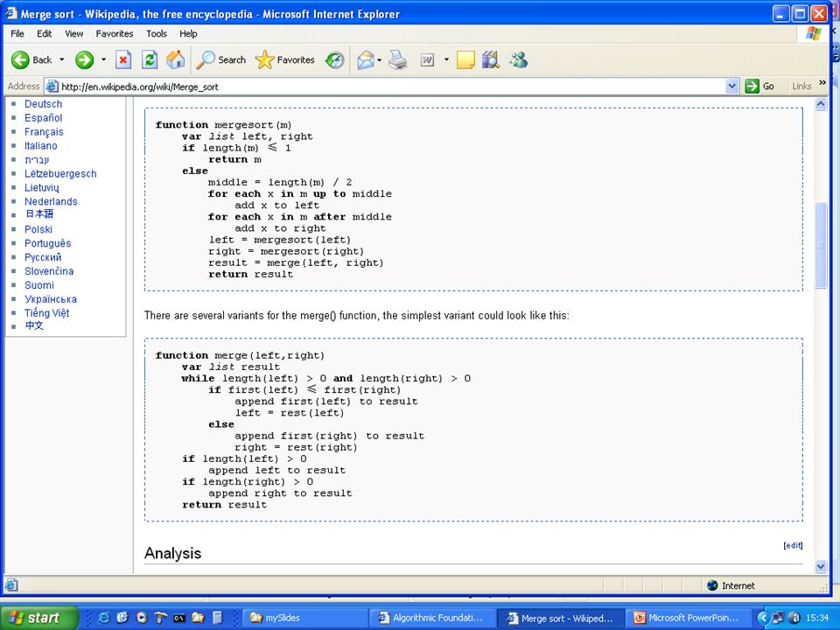Refresh the page with the Refresh icon
Image resolution: width=840 pixels, height=630 pixels.
pyautogui.click(x=150, y=59)
